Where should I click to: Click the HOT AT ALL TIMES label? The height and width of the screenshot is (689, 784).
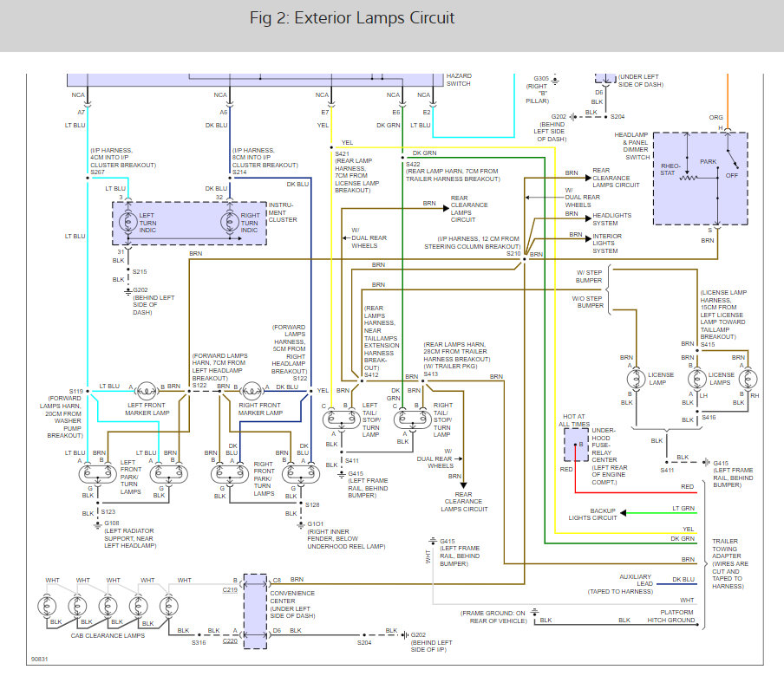click(574, 420)
